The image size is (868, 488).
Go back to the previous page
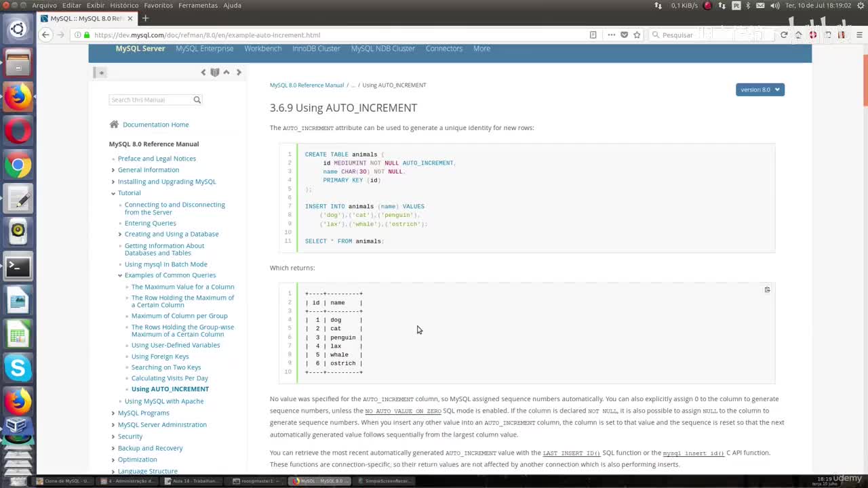45,35
